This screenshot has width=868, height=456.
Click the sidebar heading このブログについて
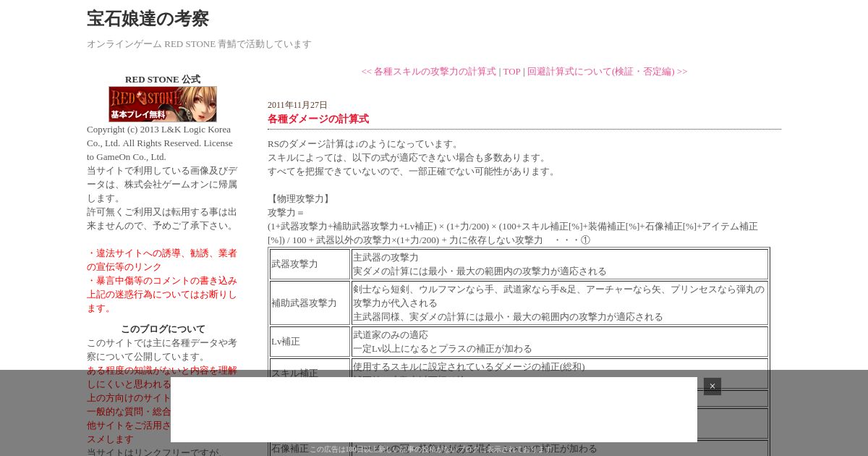[163, 329]
